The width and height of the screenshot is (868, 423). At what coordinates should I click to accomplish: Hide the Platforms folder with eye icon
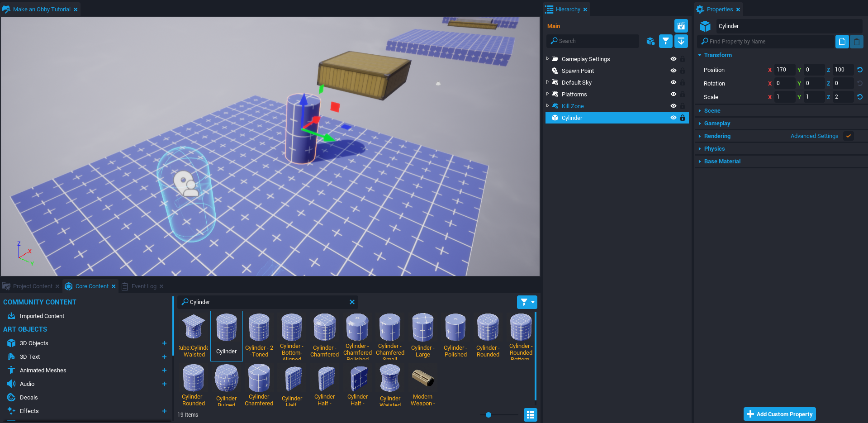pyautogui.click(x=673, y=94)
